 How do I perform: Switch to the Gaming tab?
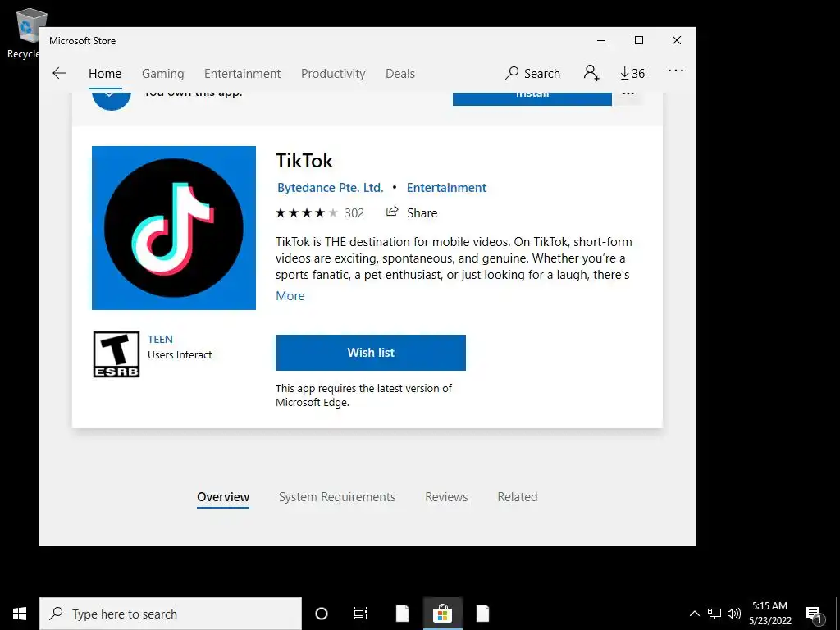pos(163,73)
